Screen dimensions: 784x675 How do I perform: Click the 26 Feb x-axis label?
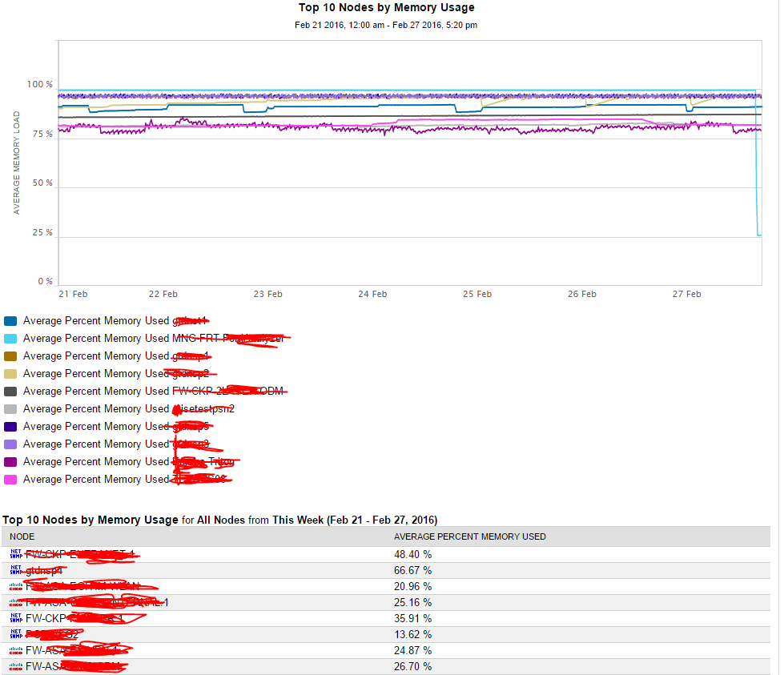[582, 294]
